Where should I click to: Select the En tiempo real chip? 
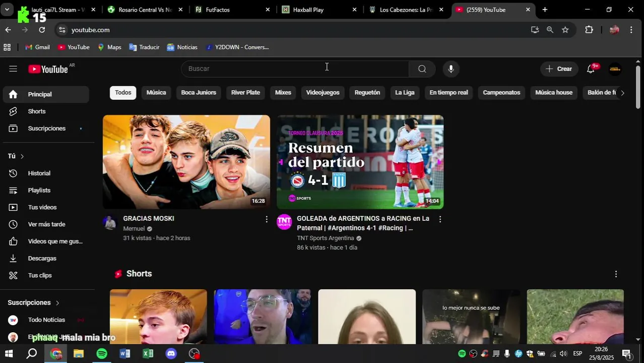pyautogui.click(x=448, y=93)
